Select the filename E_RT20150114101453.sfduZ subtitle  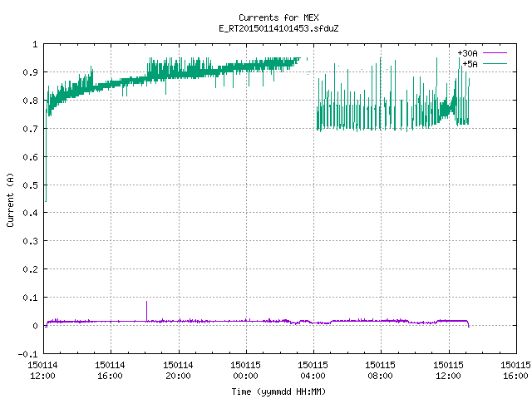pos(278,28)
